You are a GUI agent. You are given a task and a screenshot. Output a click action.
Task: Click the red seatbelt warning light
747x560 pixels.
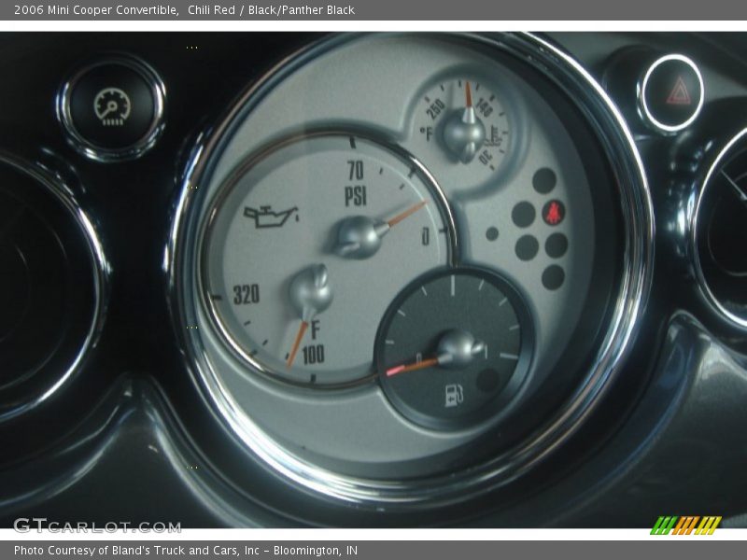click(x=554, y=212)
